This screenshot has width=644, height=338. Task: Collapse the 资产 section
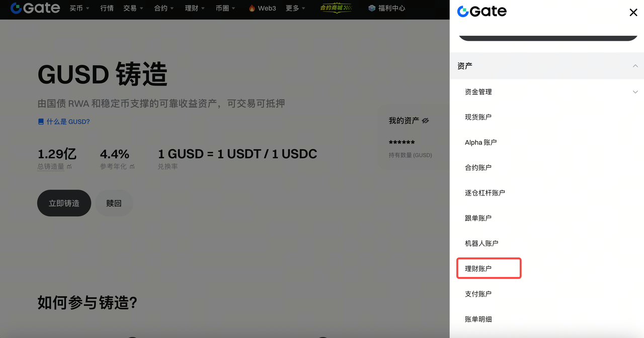[x=635, y=66]
